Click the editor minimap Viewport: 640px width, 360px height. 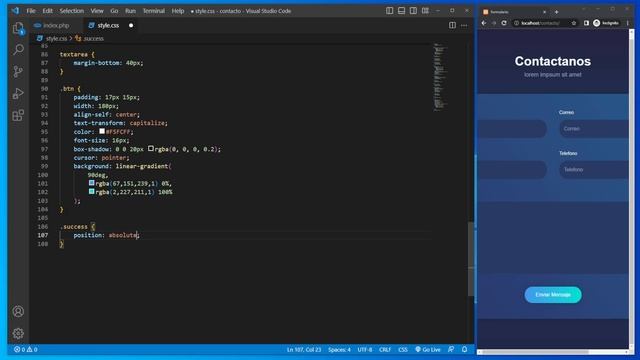440,77
